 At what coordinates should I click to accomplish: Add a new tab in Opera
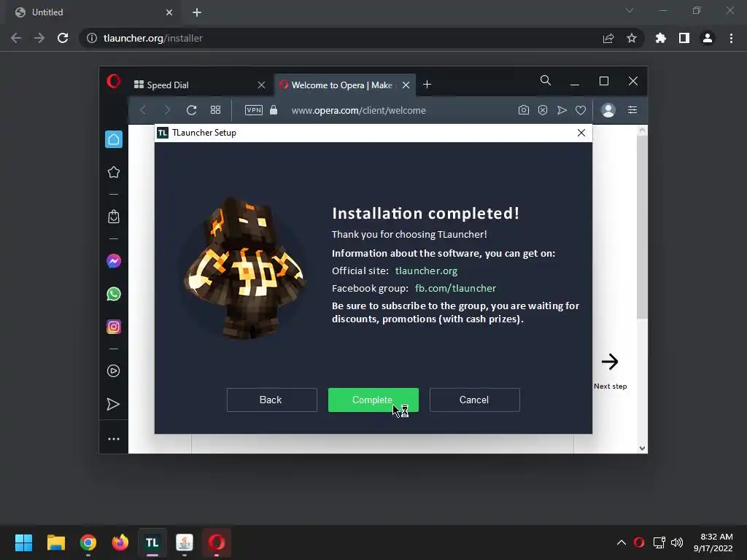click(427, 85)
